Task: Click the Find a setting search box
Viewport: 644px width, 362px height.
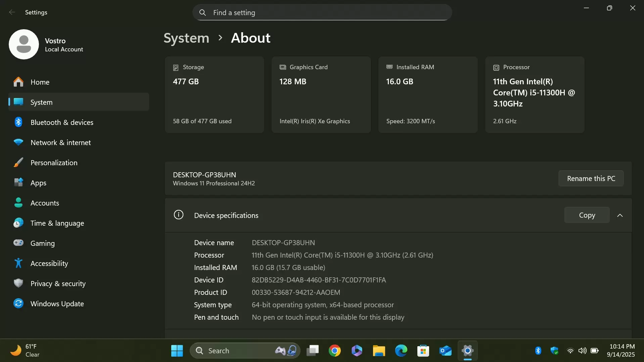Action: (x=322, y=12)
